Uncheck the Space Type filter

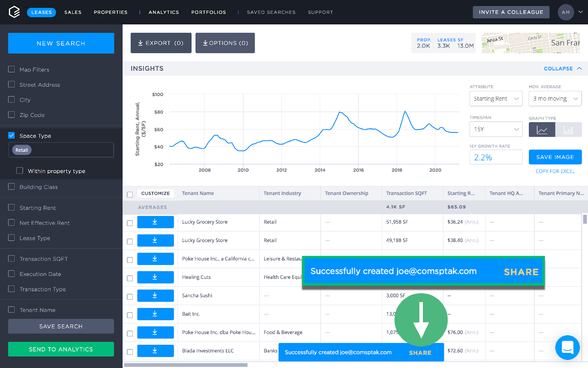[11, 135]
